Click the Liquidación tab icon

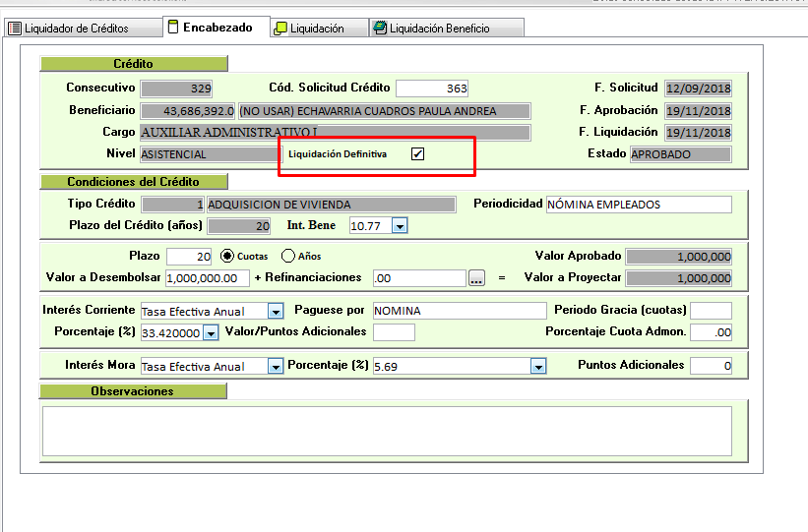click(x=280, y=29)
